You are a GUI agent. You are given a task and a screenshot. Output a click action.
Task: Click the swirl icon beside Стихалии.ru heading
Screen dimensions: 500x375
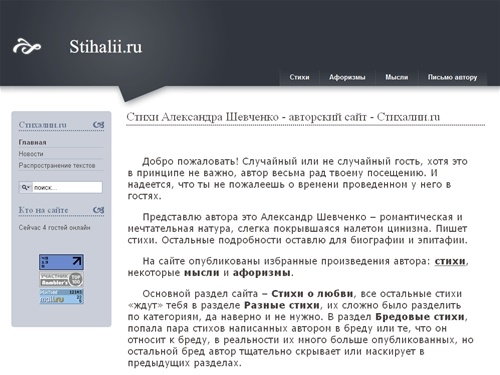pos(99,125)
